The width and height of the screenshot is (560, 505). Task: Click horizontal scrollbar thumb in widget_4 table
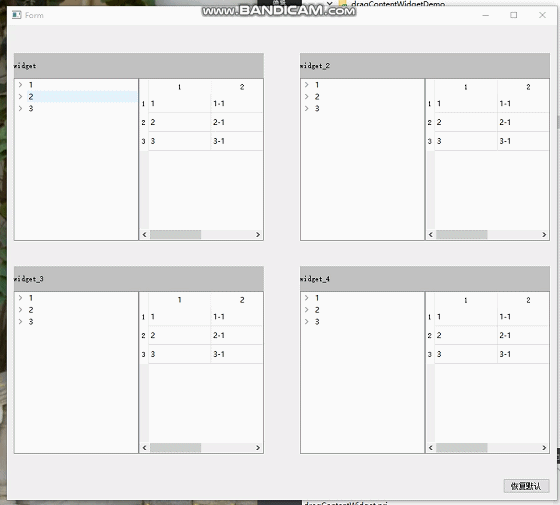(462, 448)
